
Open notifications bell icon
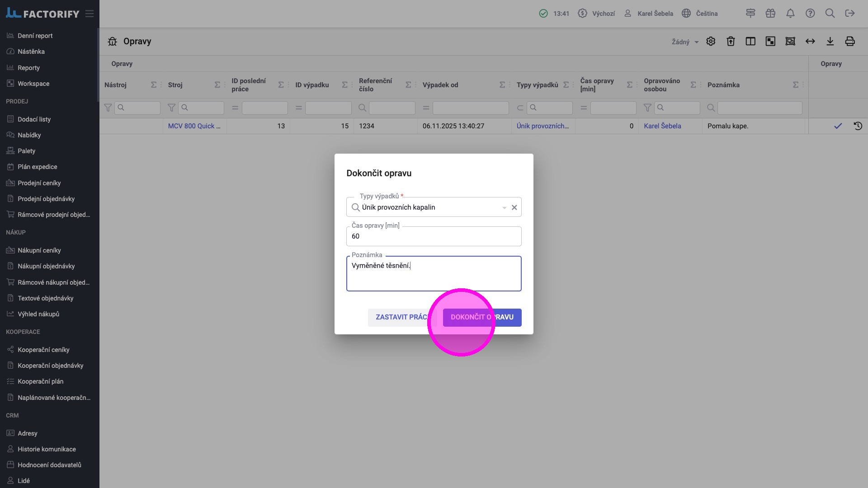(x=790, y=14)
